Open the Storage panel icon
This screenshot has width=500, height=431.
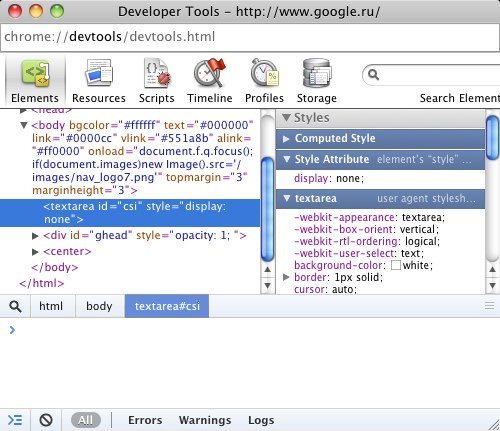click(x=317, y=72)
